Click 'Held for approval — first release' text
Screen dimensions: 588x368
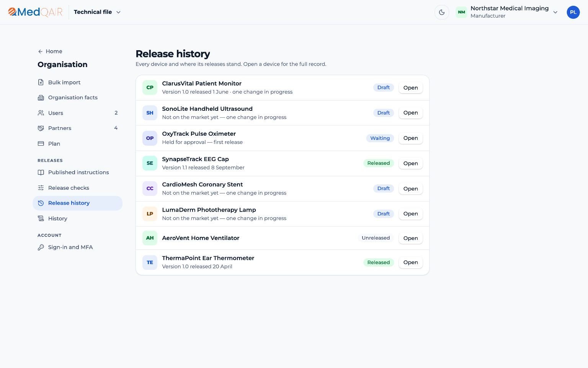coord(203,142)
